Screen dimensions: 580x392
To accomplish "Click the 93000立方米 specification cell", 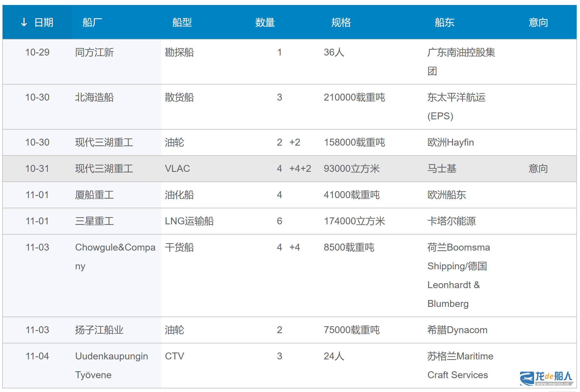I will 352,169.
